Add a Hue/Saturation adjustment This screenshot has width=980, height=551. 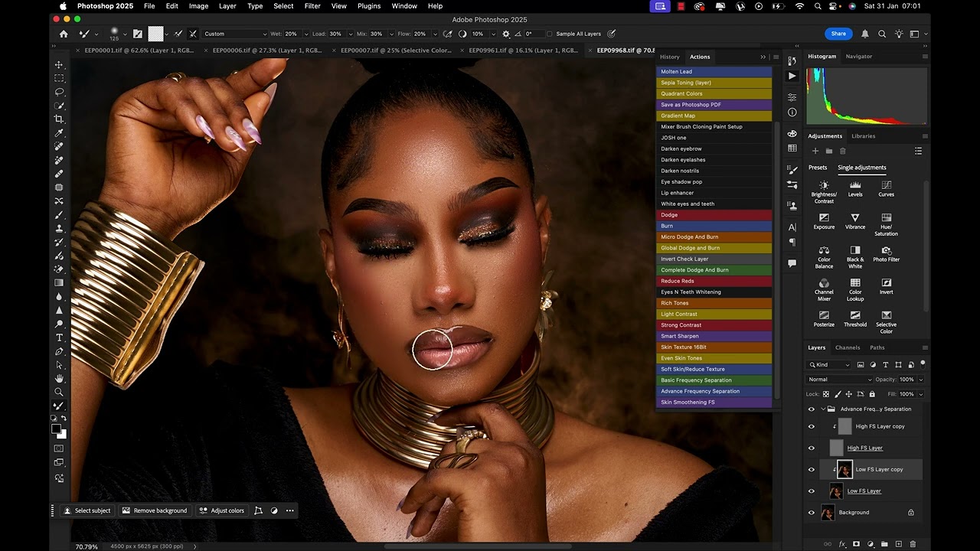pos(886,224)
